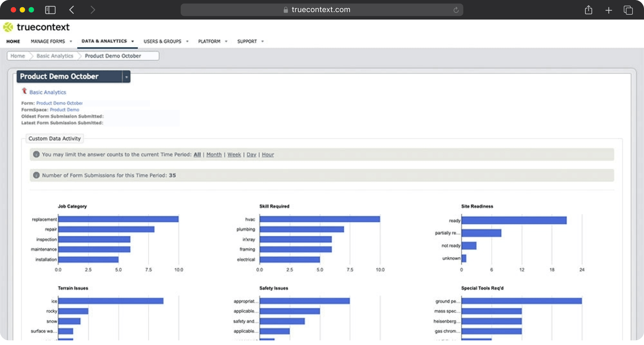Open the Manage Forms dropdown menu
This screenshot has height=345, width=644.
pyautogui.click(x=51, y=41)
